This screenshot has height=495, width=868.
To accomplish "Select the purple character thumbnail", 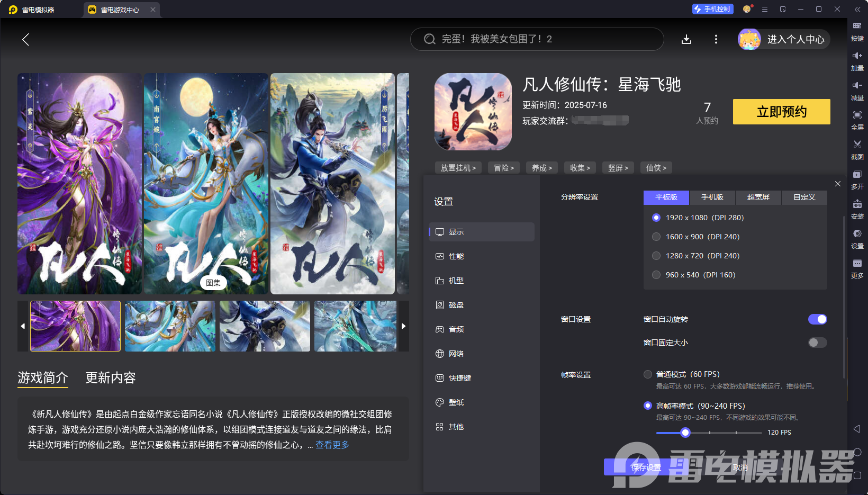I will [x=76, y=326].
